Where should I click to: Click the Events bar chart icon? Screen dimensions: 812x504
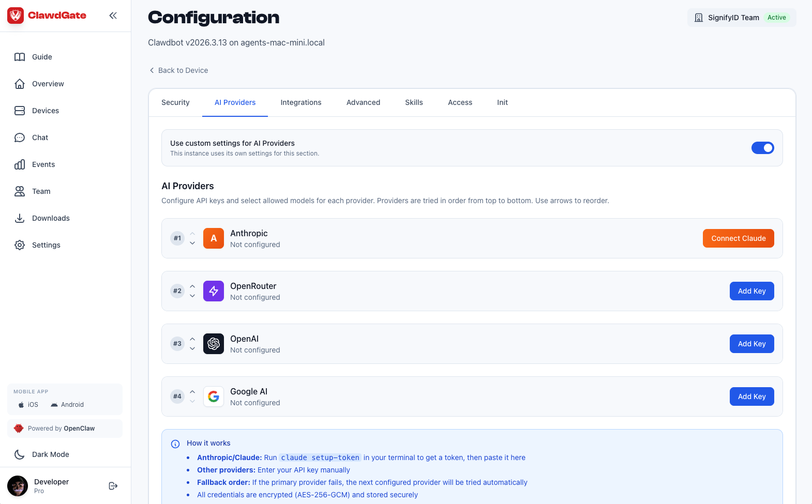tap(20, 164)
